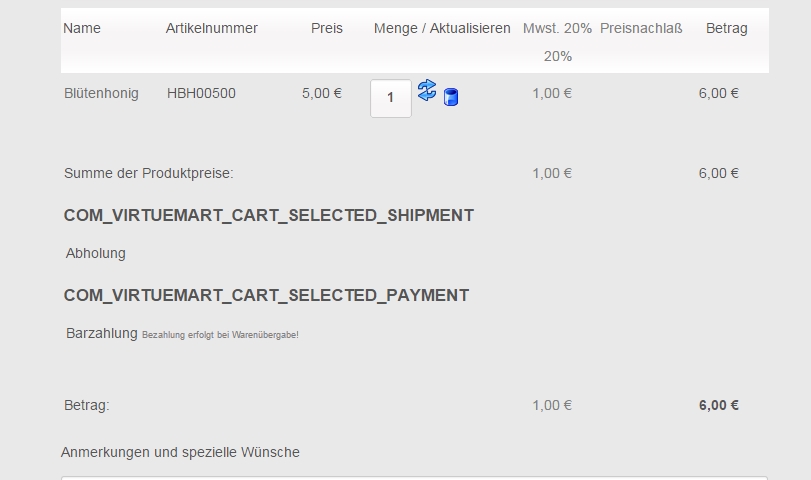Click the 5,00 € unit price
The image size is (811, 480).
pyautogui.click(x=321, y=93)
